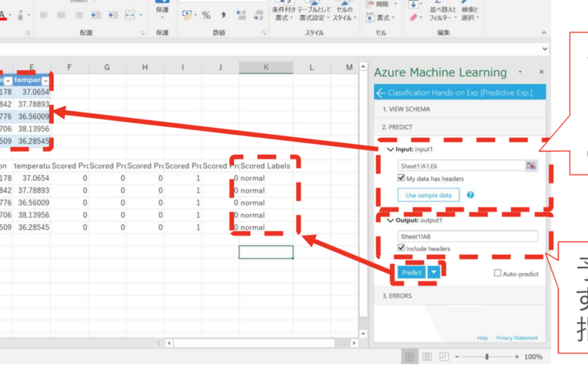
Task: Click the phonetic guide (furigana) icon
Action: coord(20,15)
